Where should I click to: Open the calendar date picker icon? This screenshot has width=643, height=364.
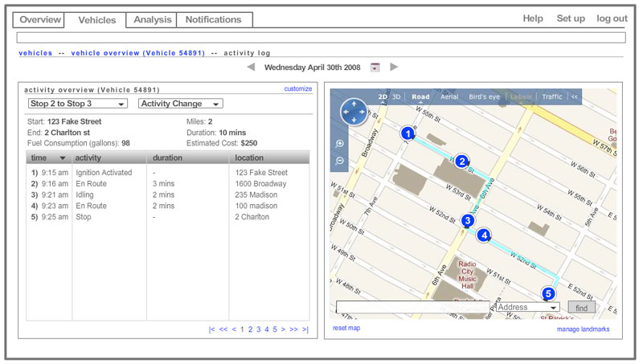375,67
